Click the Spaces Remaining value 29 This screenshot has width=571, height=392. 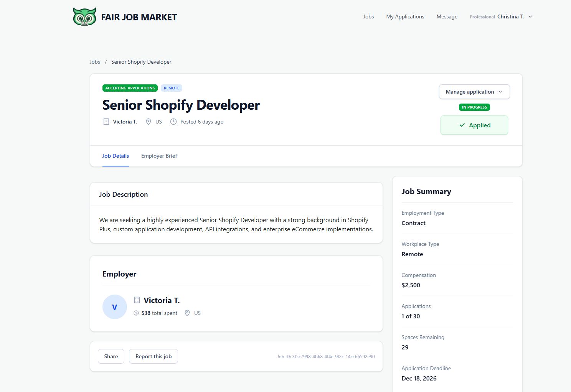405,347
